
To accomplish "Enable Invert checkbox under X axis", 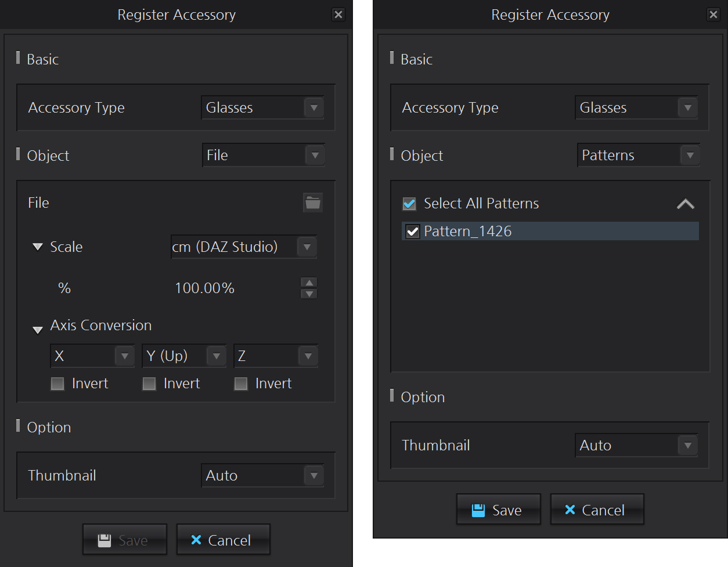I will point(57,384).
